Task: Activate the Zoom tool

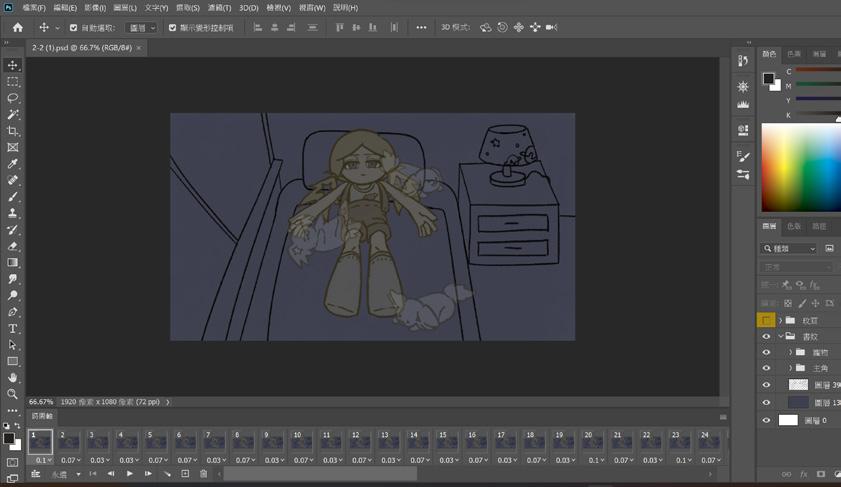Action: (x=13, y=394)
